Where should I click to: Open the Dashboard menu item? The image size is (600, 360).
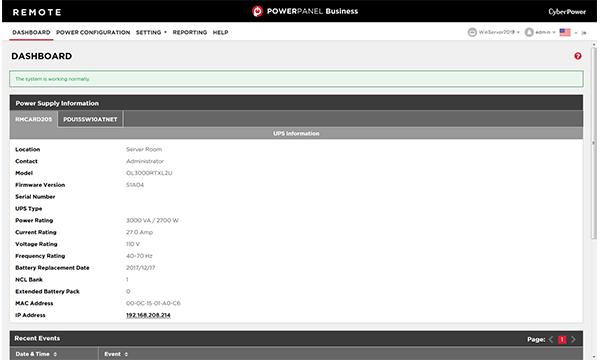(31, 33)
